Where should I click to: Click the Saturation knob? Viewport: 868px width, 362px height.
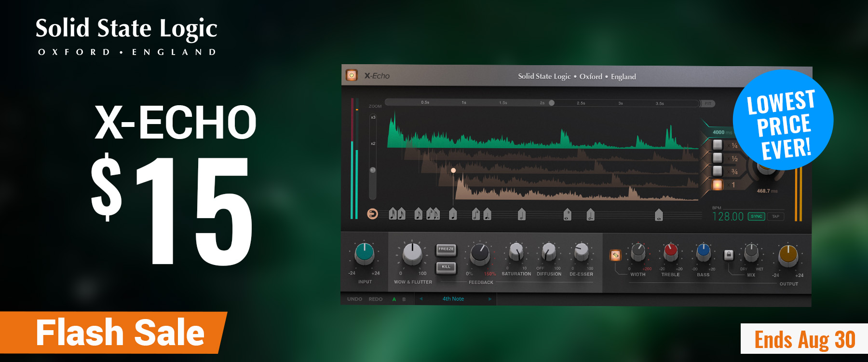[x=516, y=251]
